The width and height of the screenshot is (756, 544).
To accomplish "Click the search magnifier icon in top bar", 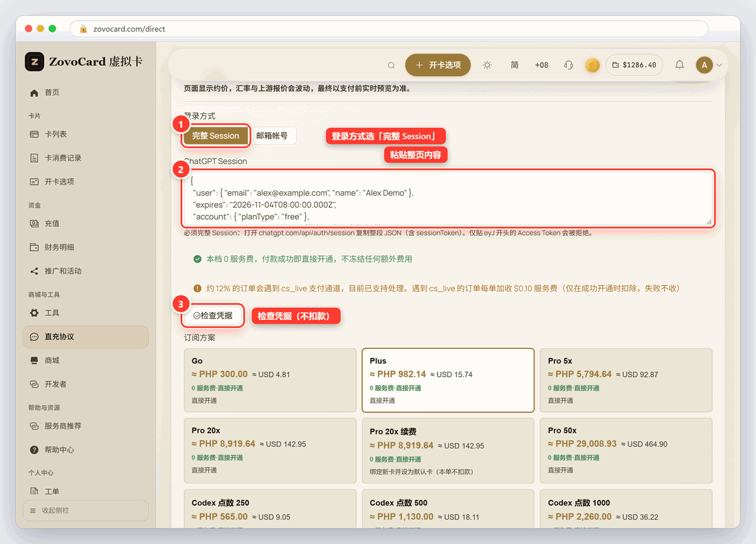I will [391, 65].
